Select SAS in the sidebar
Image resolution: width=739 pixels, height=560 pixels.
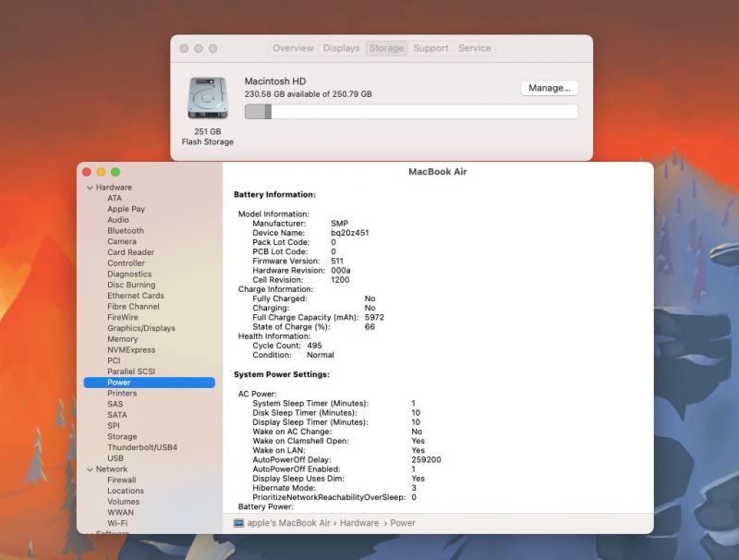115,404
